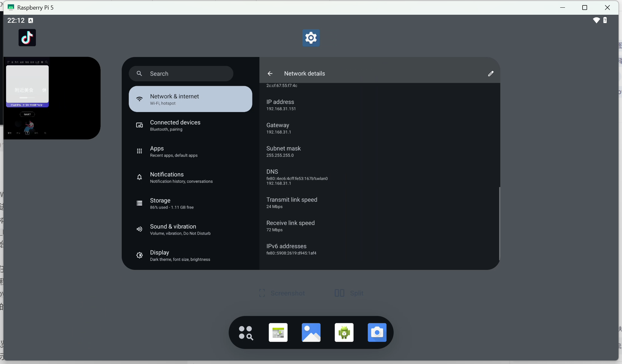Open the green Android robot app

(344, 333)
